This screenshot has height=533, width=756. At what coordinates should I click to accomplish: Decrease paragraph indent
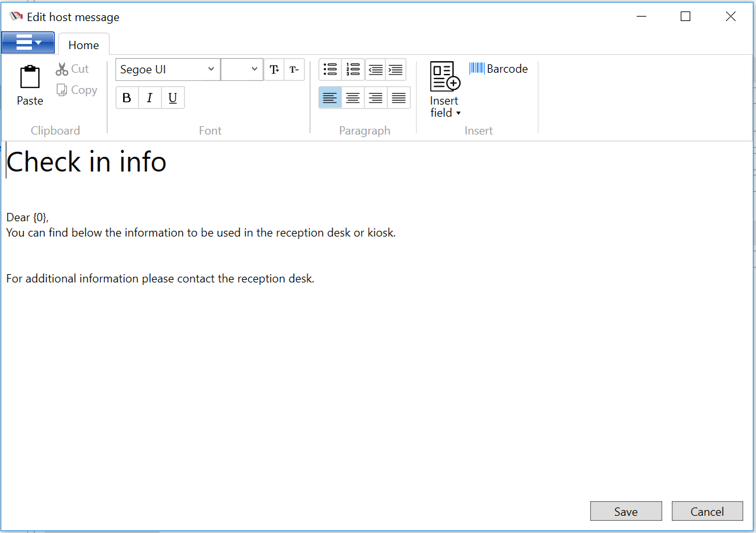376,69
